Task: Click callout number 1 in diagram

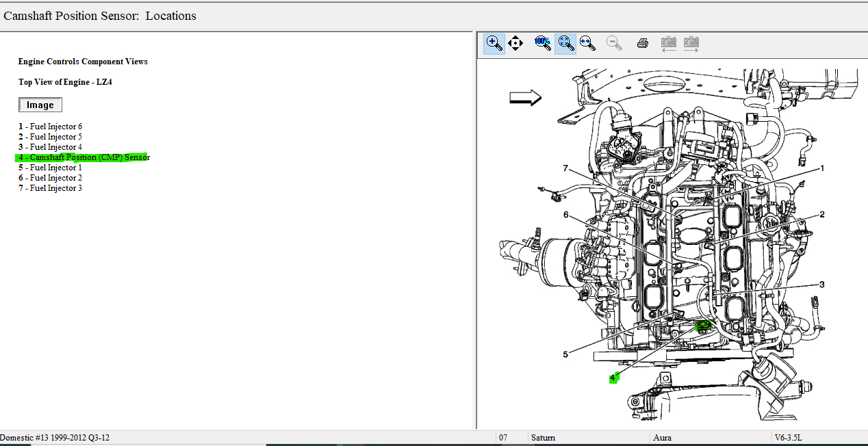Action: pyautogui.click(x=822, y=168)
